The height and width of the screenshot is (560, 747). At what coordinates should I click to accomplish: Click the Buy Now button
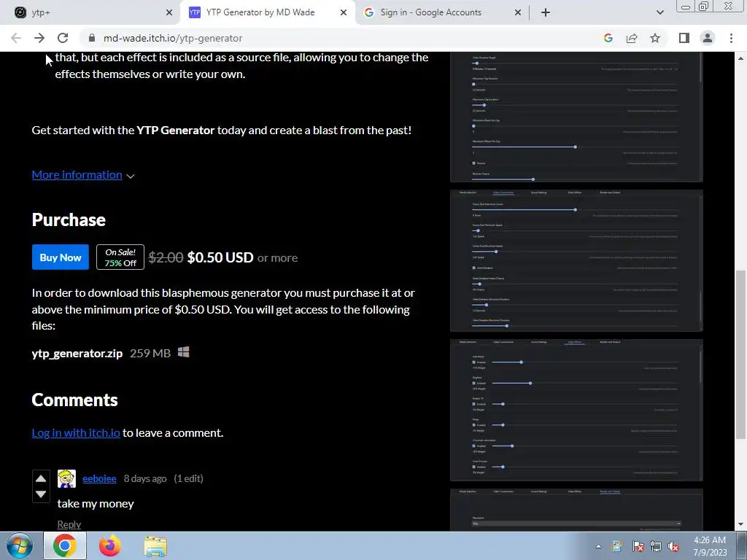[61, 257]
